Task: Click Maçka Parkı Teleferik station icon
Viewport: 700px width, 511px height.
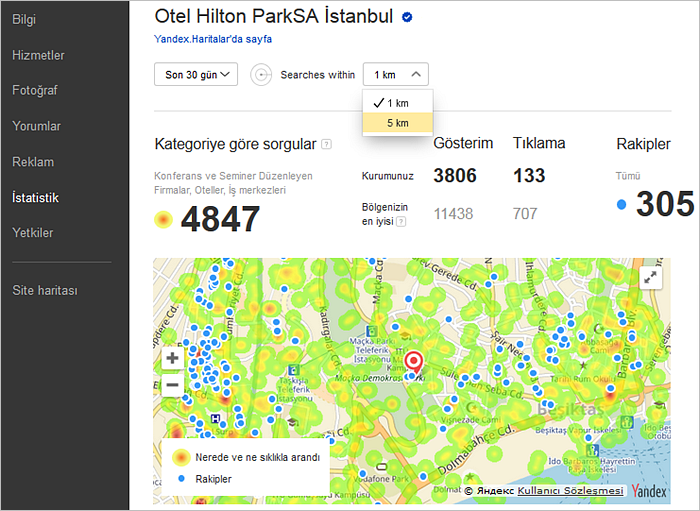Action: [371, 331]
